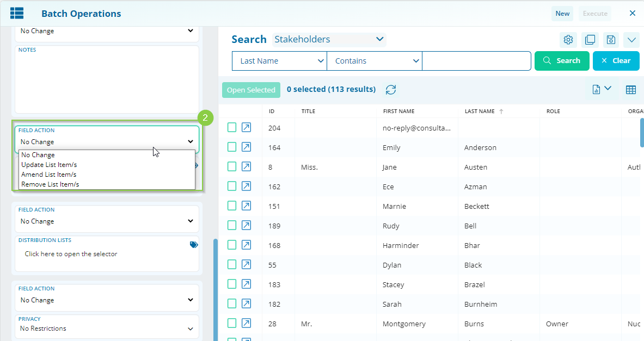Open record 204 via its external link icon
This screenshot has height=341, width=644.
point(246,127)
